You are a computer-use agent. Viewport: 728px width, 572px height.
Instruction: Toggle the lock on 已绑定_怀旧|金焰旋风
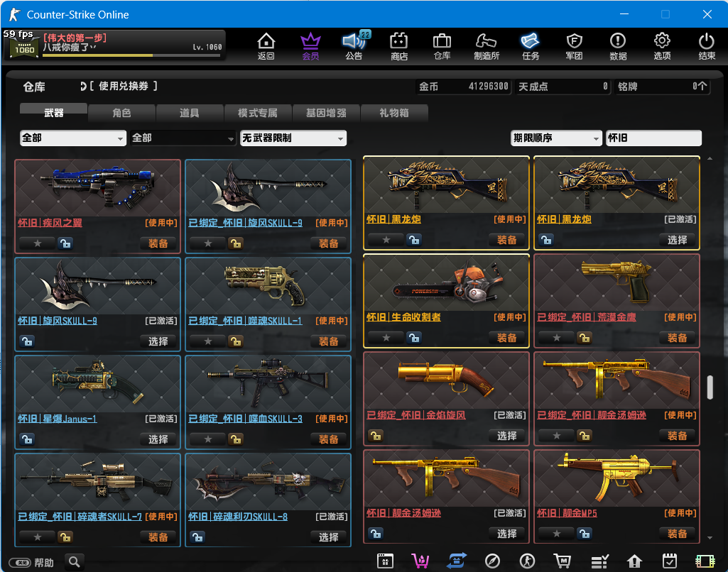(376, 436)
